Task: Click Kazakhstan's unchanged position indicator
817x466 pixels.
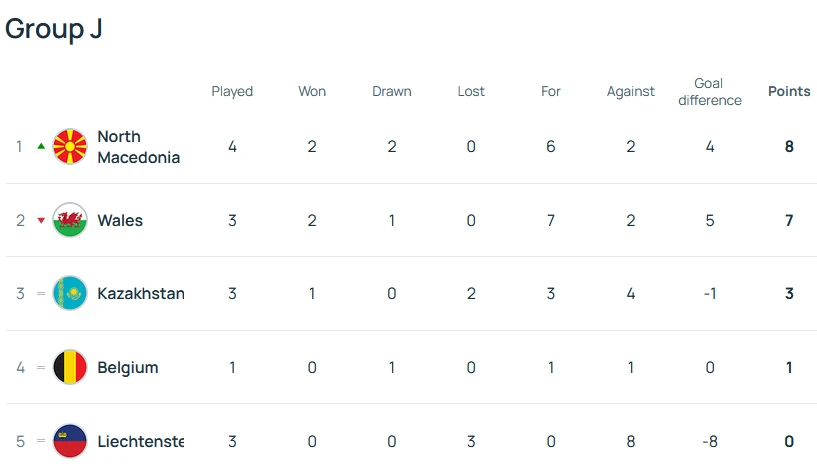Action: click(x=41, y=294)
